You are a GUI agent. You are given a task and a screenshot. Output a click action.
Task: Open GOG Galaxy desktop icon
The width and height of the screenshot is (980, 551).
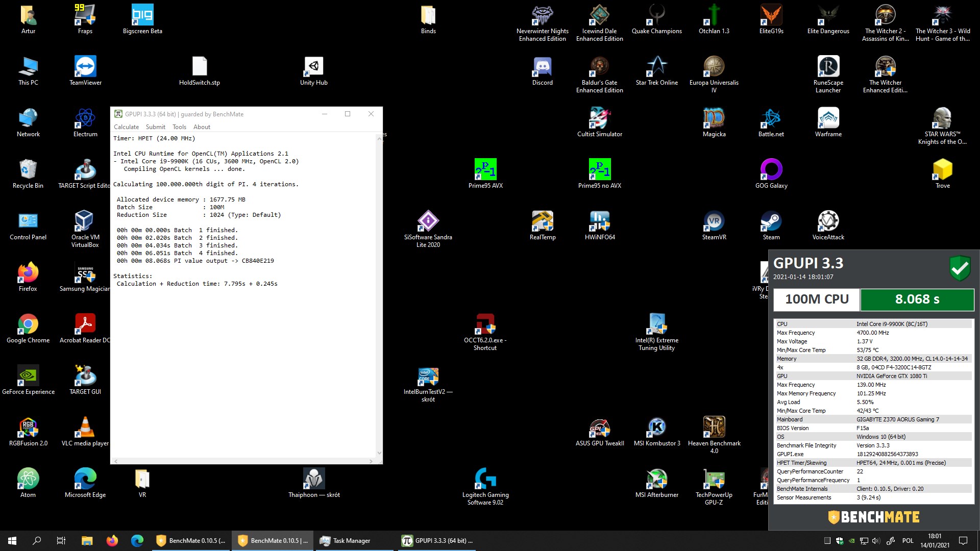(771, 174)
